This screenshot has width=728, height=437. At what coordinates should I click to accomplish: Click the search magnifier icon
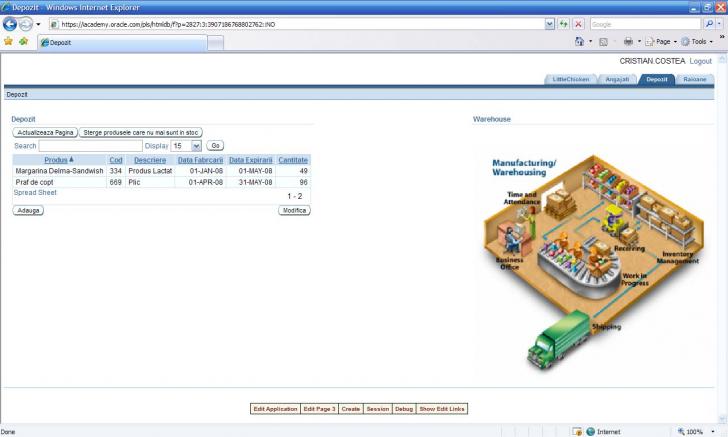pyautogui.click(x=709, y=24)
